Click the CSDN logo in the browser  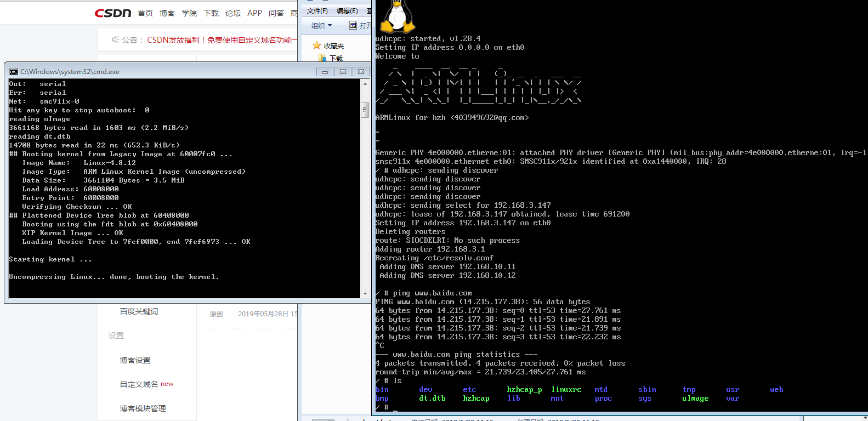[x=113, y=13]
